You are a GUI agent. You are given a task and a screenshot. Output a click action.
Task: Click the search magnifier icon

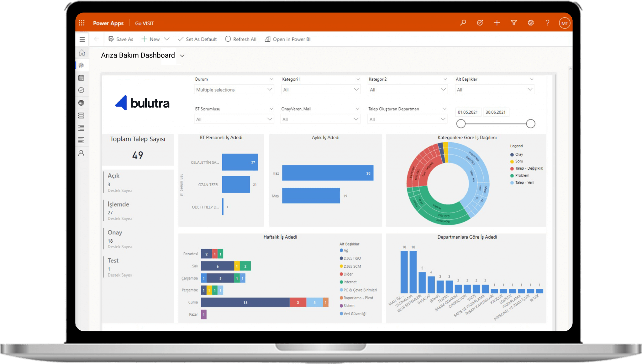[x=463, y=23]
